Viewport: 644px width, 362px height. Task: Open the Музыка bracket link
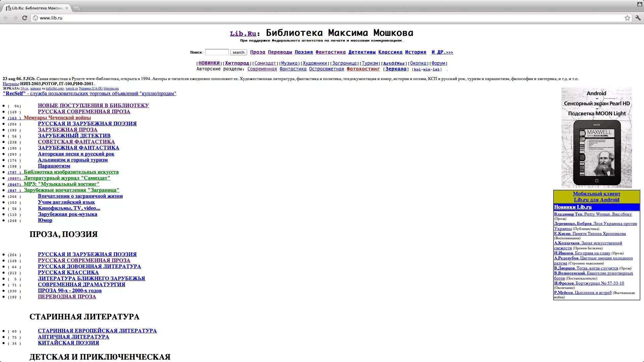pyautogui.click(x=289, y=63)
